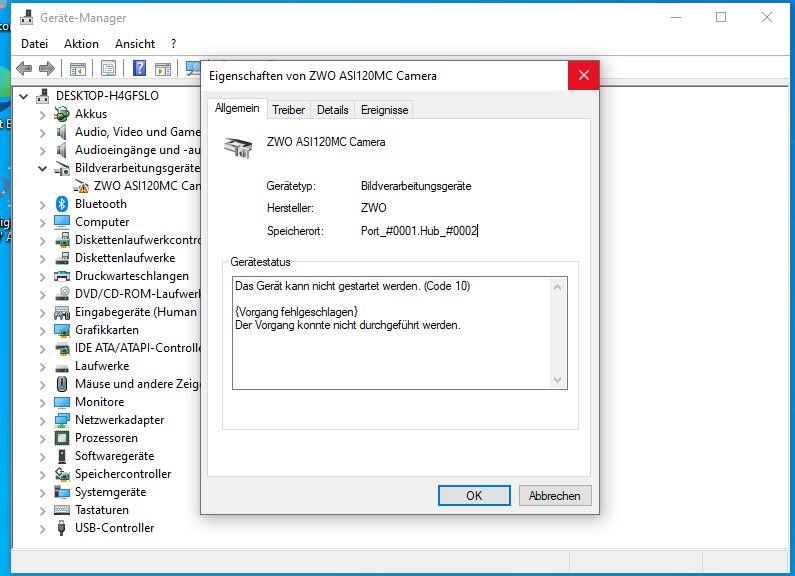Expand the Prozessoren category
This screenshot has height=576, width=795.
tap(43, 439)
